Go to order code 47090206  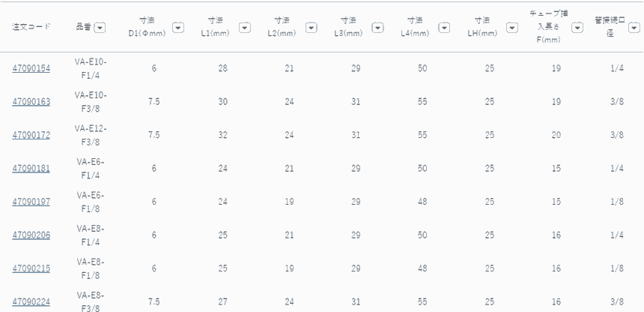31,235
